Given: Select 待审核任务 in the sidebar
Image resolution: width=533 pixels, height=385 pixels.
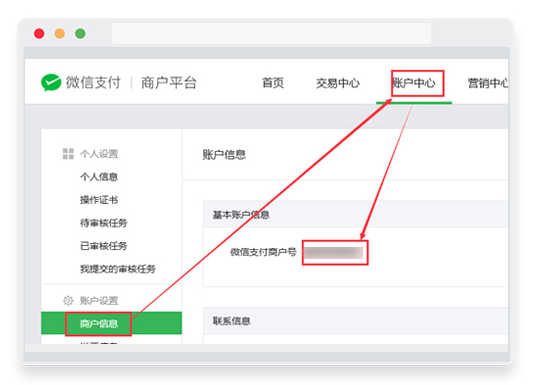Looking at the screenshot, I should pyautogui.click(x=104, y=223).
